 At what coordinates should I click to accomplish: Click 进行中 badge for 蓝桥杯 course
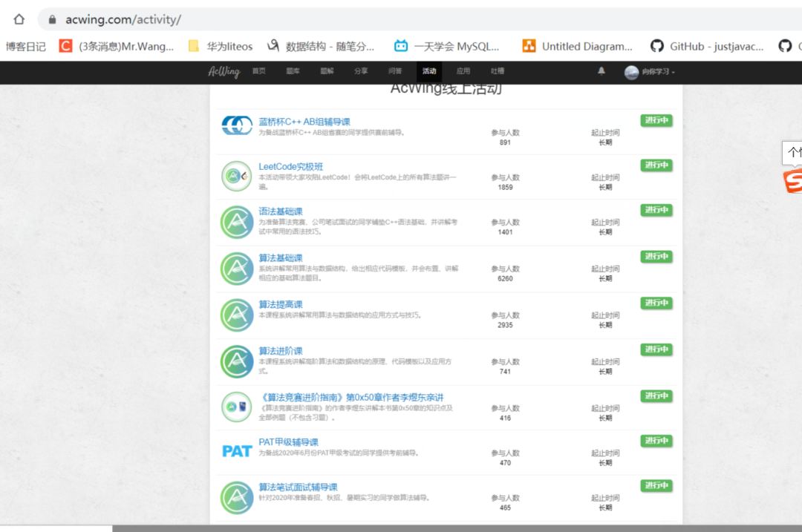coord(656,121)
